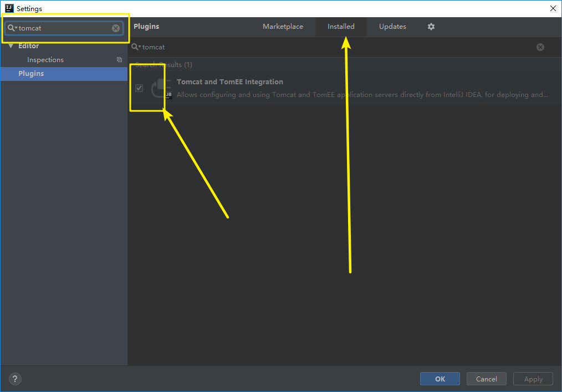Click the IntelliJ IDEA title bar icon
The width and height of the screenshot is (562, 392).
pyautogui.click(x=9, y=8)
